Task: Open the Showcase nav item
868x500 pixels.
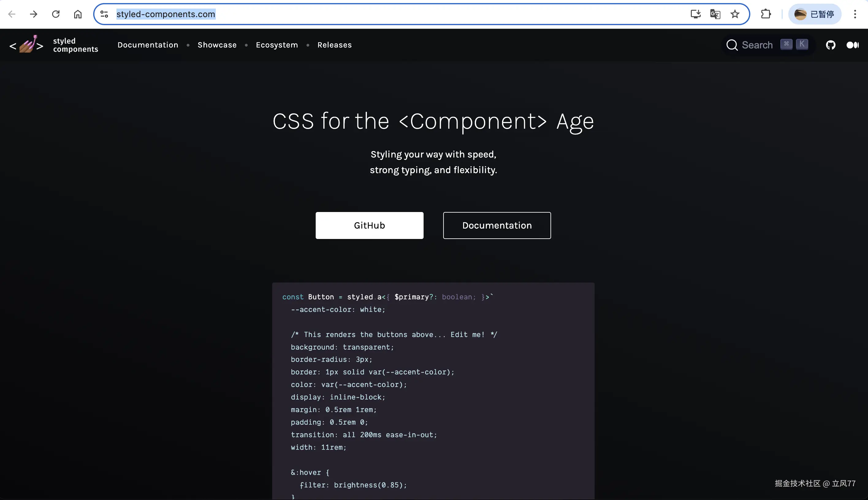Action: (x=217, y=45)
